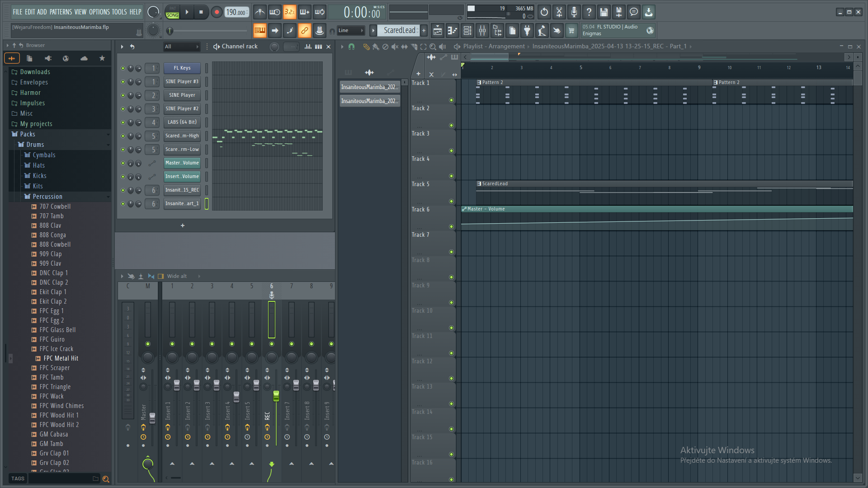Open the FILE menu

17,12
